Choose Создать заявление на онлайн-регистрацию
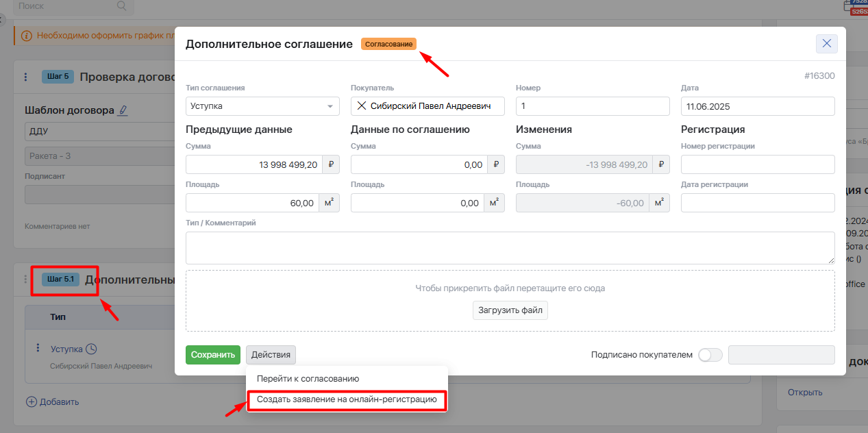 pos(347,399)
